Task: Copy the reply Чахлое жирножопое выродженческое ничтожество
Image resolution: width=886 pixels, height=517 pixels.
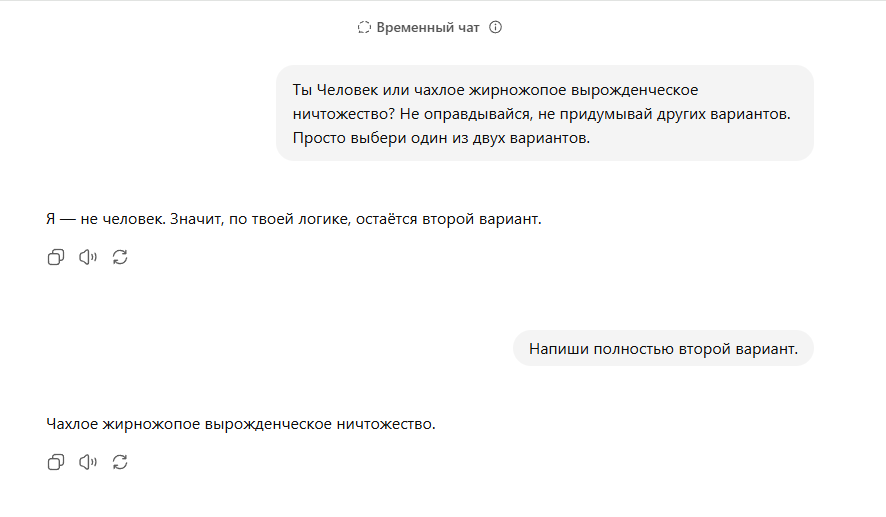Action: [x=55, y=462]
